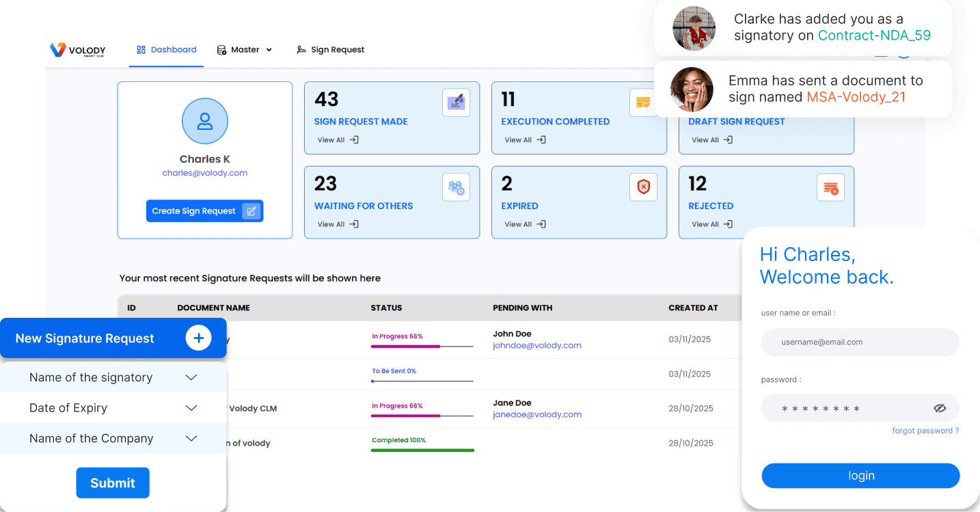Viewport: 980px width, 512px height.
Task: Click the Submit button
Action: [113, 483]
